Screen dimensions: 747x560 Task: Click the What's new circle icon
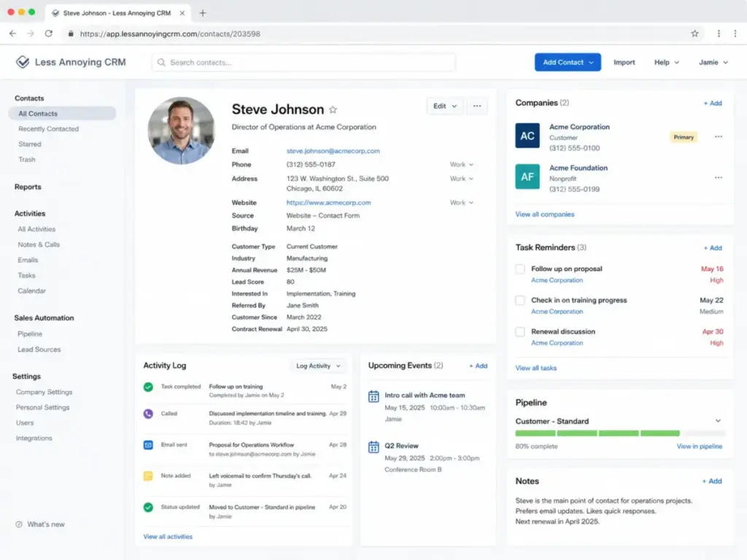click(18, 524)
